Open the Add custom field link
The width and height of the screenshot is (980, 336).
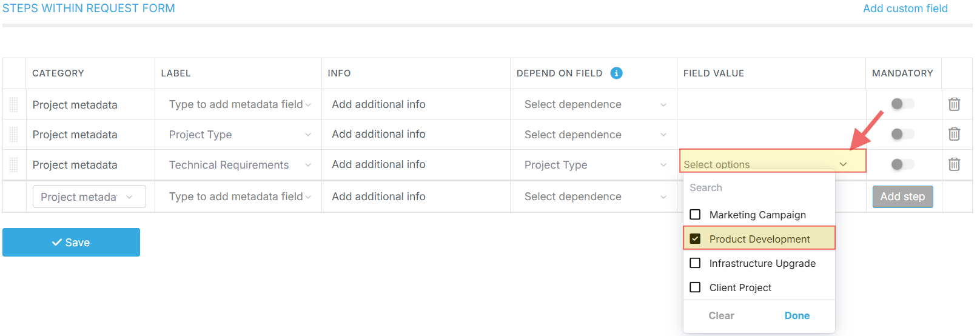pos(905,8)
